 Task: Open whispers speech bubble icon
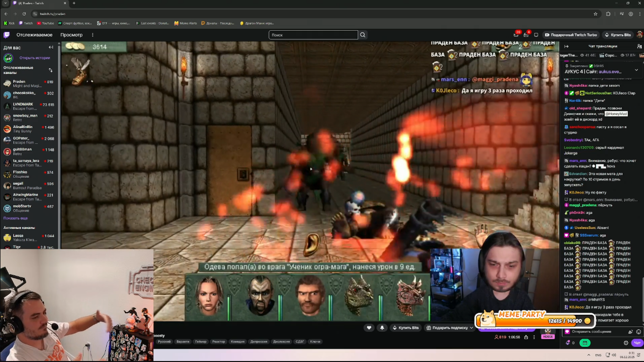(536, 35)
